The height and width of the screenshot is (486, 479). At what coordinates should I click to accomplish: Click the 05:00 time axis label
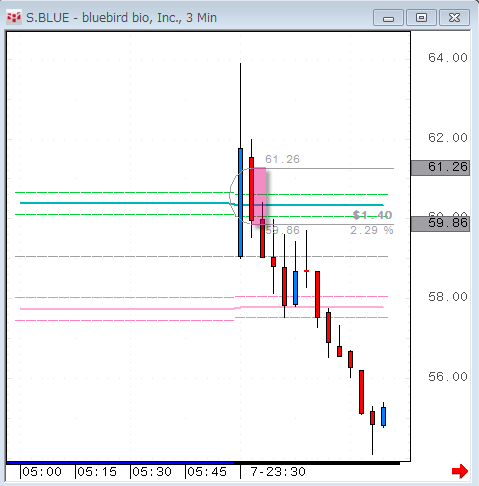(42, 472)
